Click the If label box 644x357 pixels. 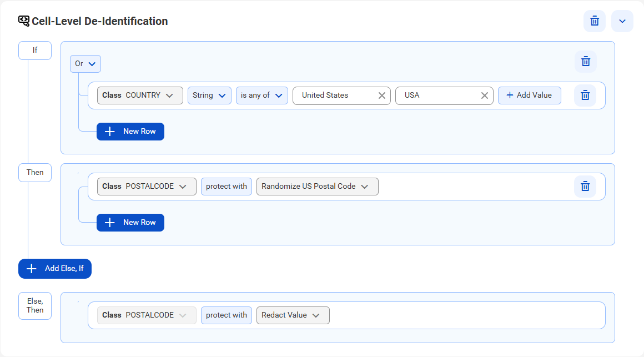pos(35,51)
